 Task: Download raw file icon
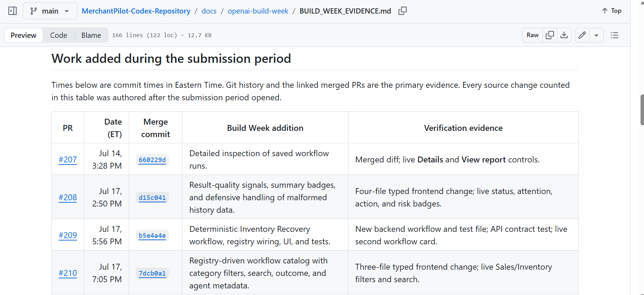pos(564,35)
